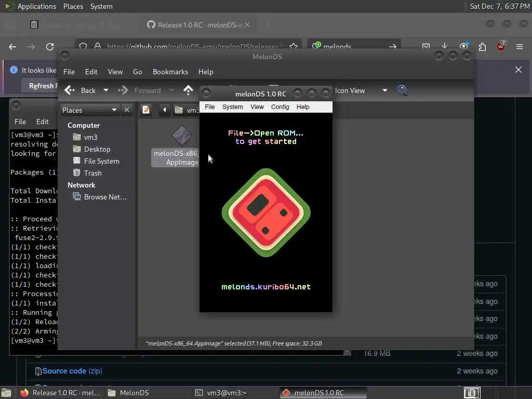Reload the page in Firefox
The width and height of the screenshot is (532, 399).
click(x=50, y=47)
